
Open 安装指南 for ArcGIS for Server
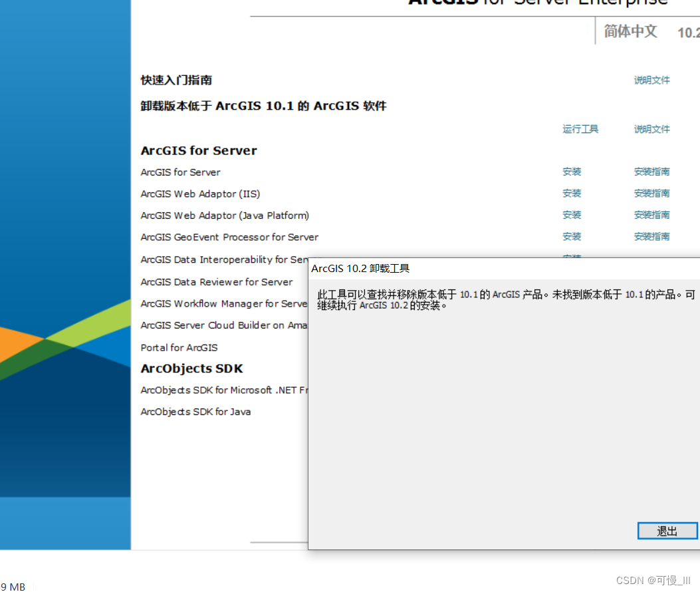651,172
